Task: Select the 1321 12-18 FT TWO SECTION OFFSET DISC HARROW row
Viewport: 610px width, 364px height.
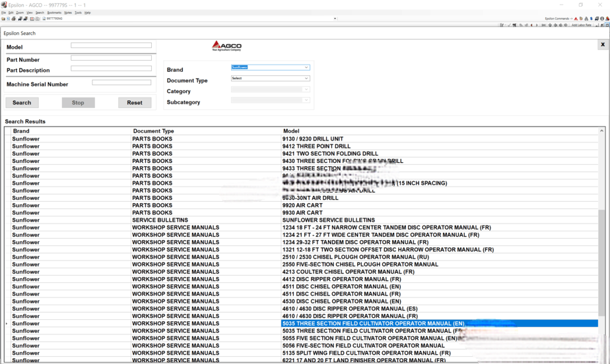Action: 304,249
